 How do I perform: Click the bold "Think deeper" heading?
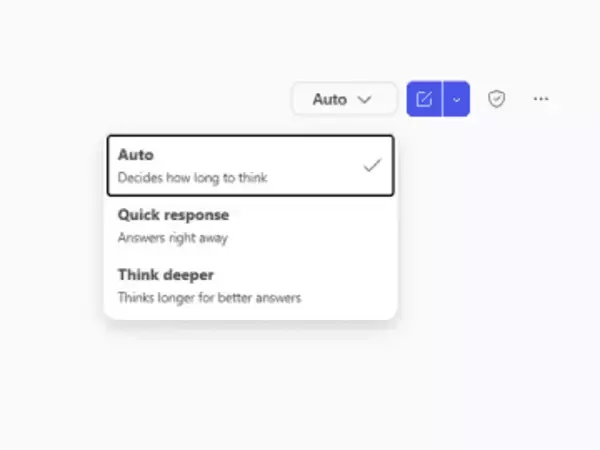[166, 274]
